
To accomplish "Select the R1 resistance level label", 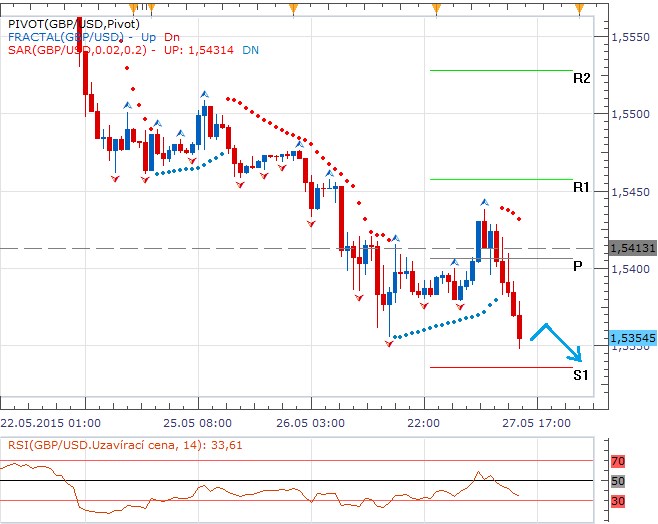I will coord(581,187).
